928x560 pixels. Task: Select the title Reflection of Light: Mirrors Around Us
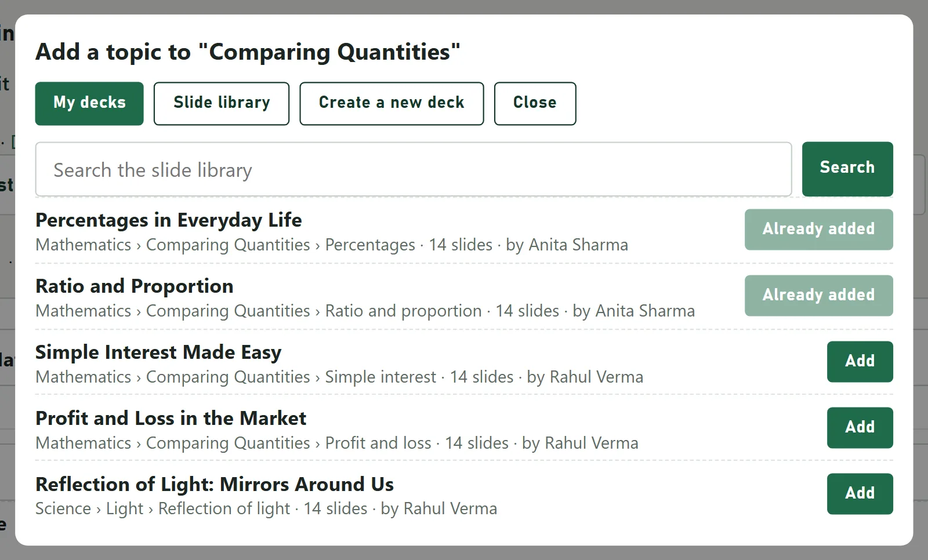pyautogui.click(x=215, y=485)
